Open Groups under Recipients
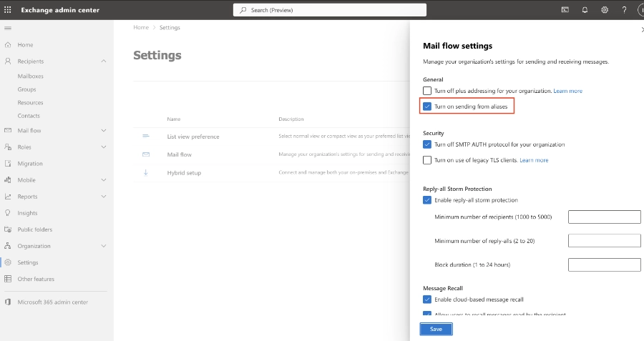Screen dimensions: 644x341 click(26, 89)
